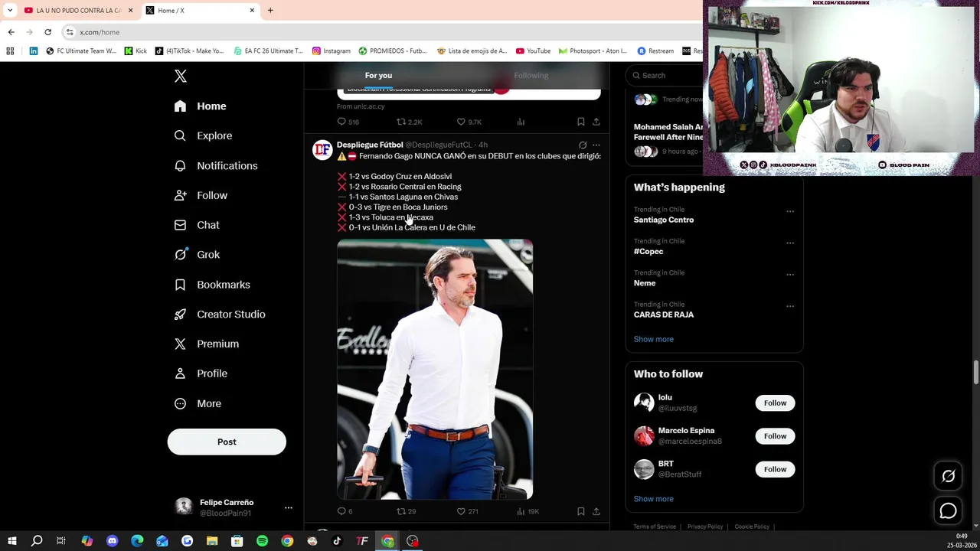Open Santiago Centro trending topic
The height and width of the screenshot is (551, 980).
tap(664, 220)
